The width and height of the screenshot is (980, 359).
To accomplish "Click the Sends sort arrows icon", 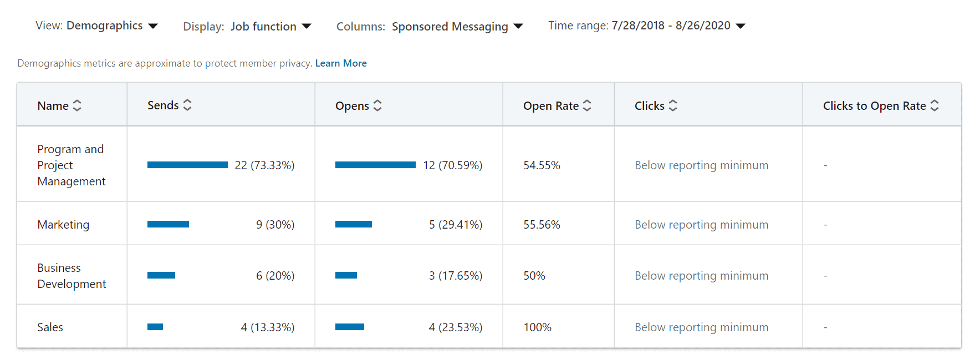I will 187,105.
